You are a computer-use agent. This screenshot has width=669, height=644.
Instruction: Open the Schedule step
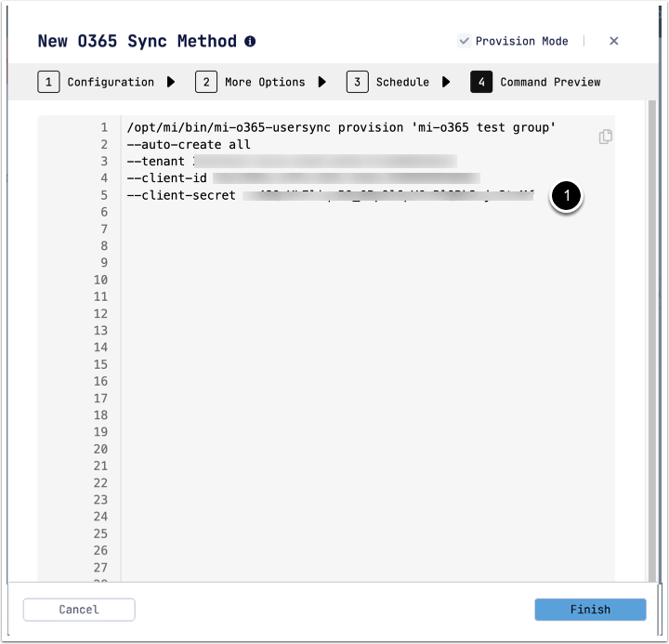click(x=388, y=82)
